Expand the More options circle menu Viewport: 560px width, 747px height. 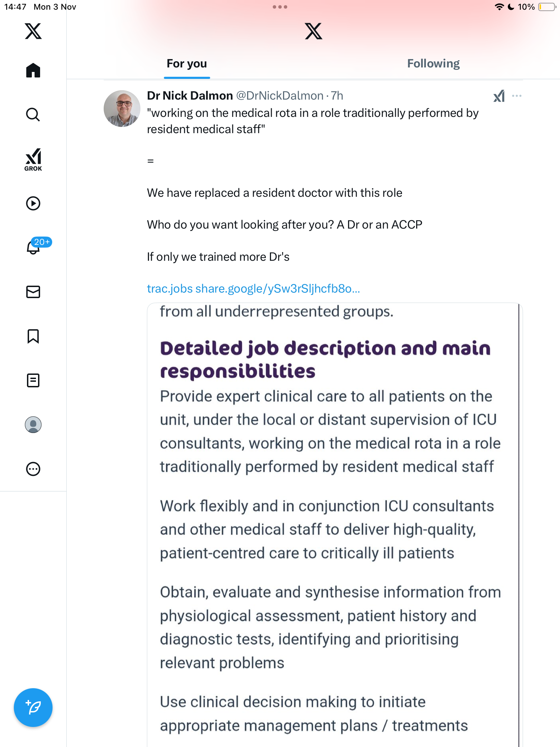tap(33, 469)
